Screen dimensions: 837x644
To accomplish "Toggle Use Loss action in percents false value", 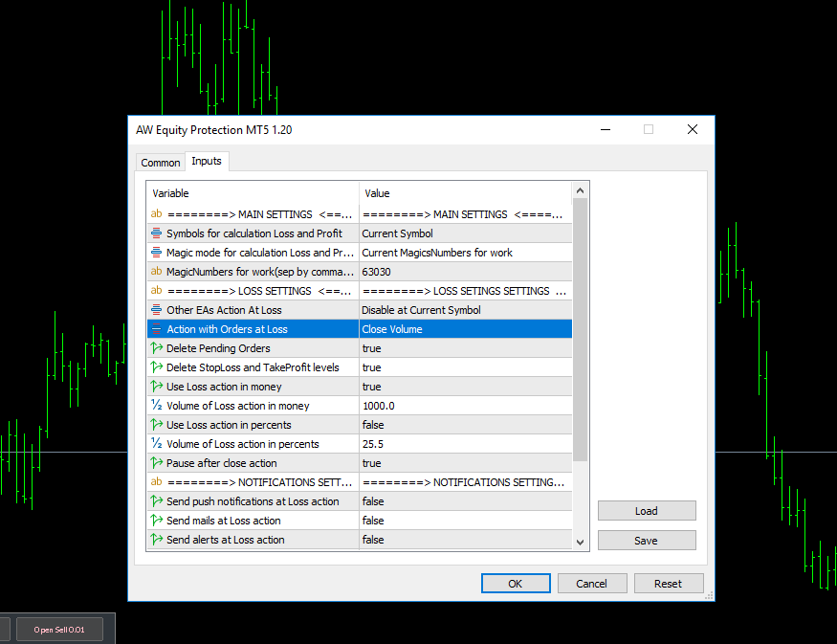I will pos(466,425).
